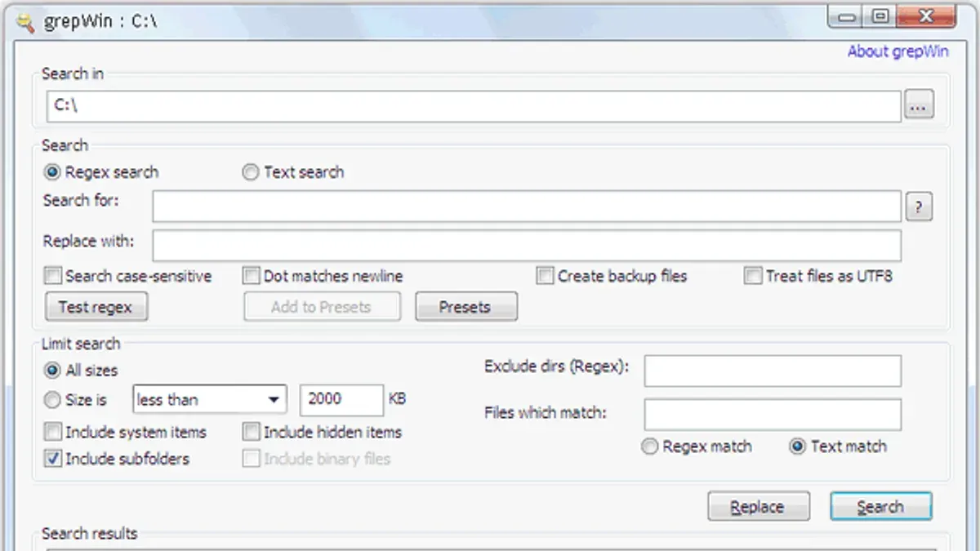
Task: Focus the Search in path field
Action: 474,105
